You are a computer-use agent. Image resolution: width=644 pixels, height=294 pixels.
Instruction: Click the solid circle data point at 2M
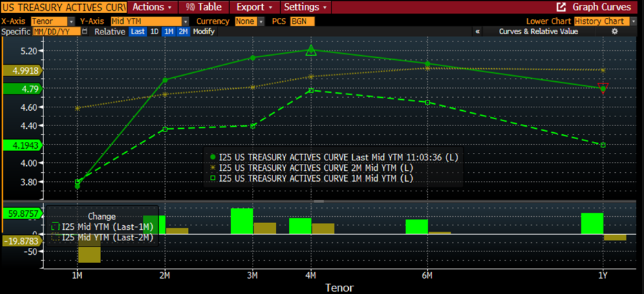click(x=165, y=80)
